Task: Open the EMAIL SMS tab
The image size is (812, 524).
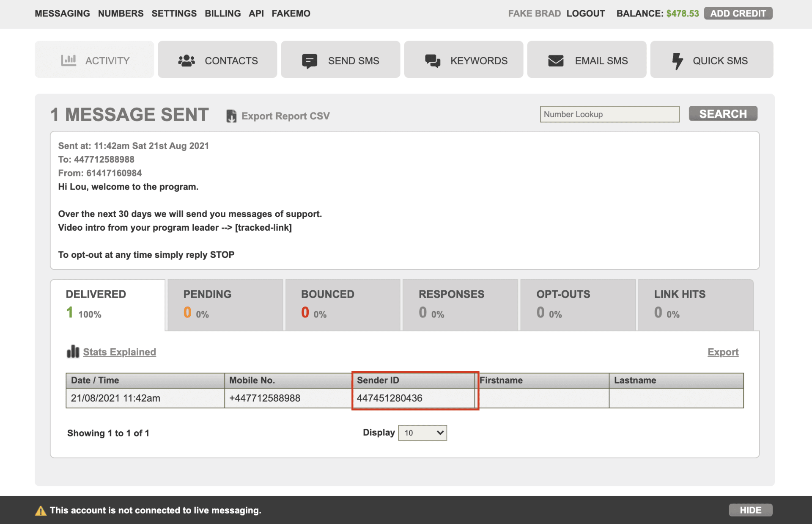Action: (587, 59)
